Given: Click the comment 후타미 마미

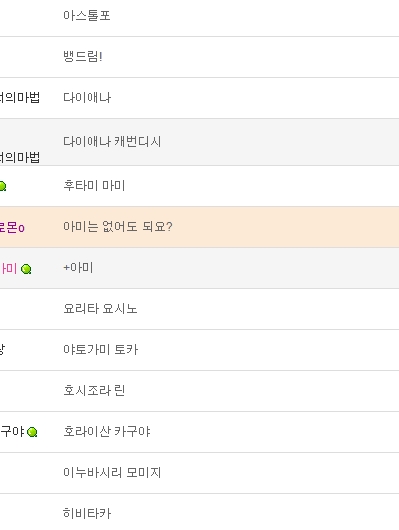Looking at the screenshot, I should point(94,186).
